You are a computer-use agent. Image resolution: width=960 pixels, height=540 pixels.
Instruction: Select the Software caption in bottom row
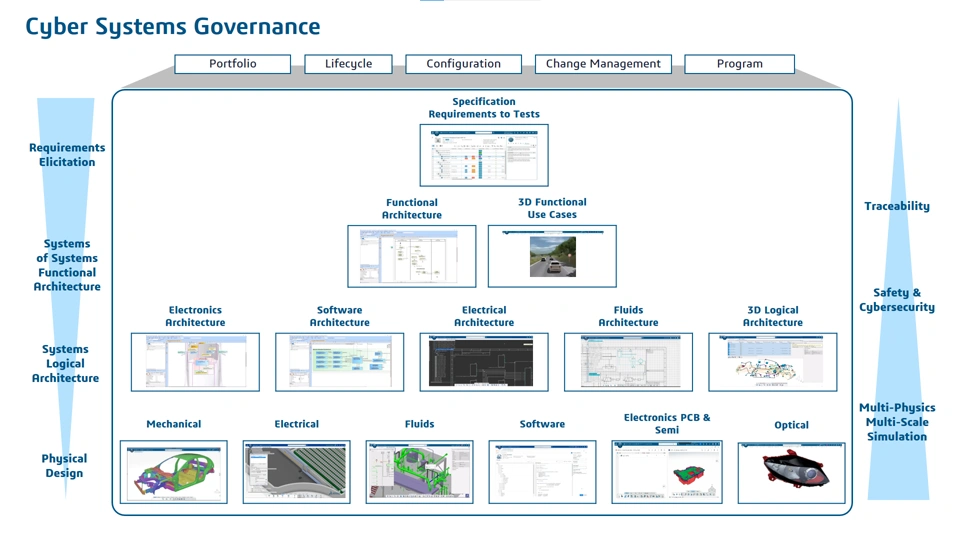click(x=542, y=424)
